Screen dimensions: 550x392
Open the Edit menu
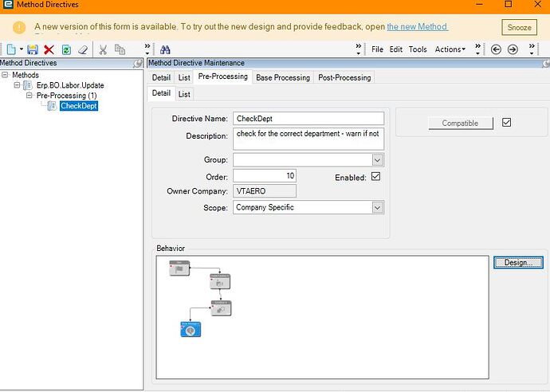point(395,49)
